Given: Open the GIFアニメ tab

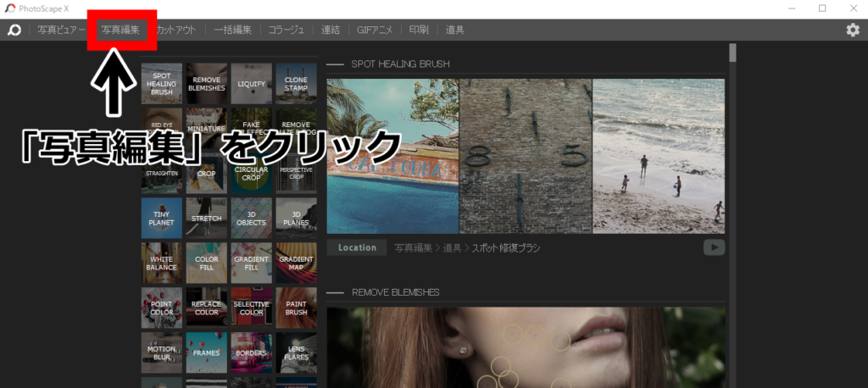Looking at the screenshot, I should click(x=374, y=30).
